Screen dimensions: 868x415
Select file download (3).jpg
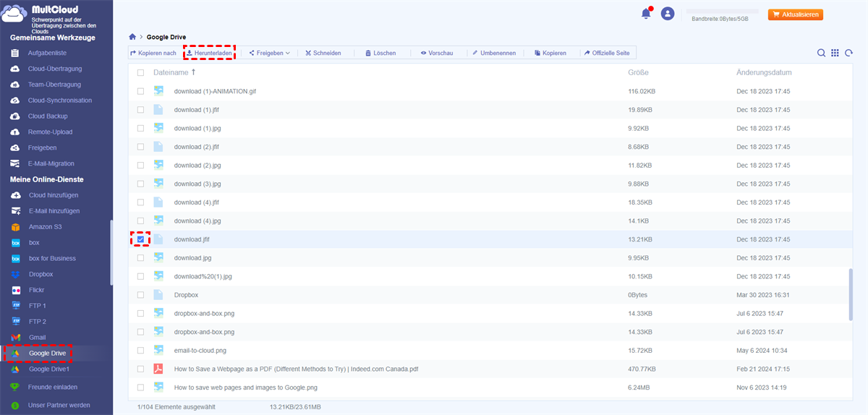(x=491, y=184)
